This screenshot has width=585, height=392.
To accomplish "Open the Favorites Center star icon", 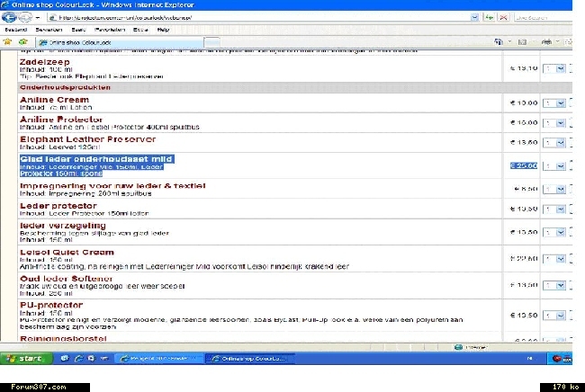I will click(8, 41).
